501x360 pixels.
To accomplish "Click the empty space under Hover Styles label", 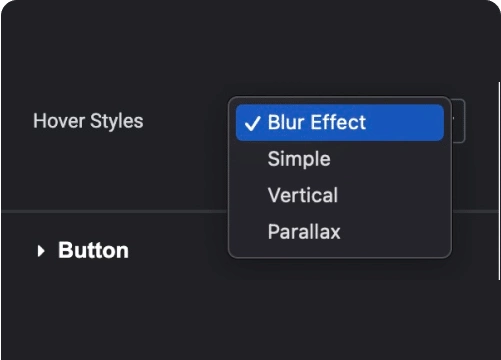I will tap(88, 167).
